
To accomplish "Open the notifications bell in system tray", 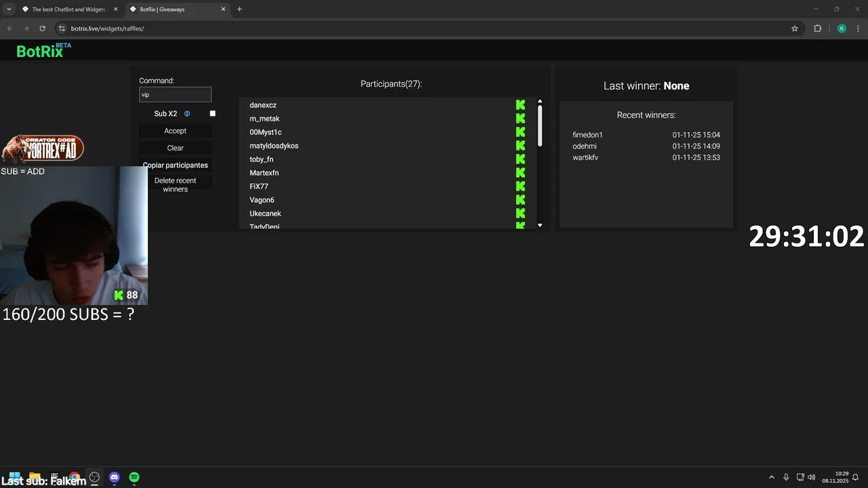I will 856,477.
